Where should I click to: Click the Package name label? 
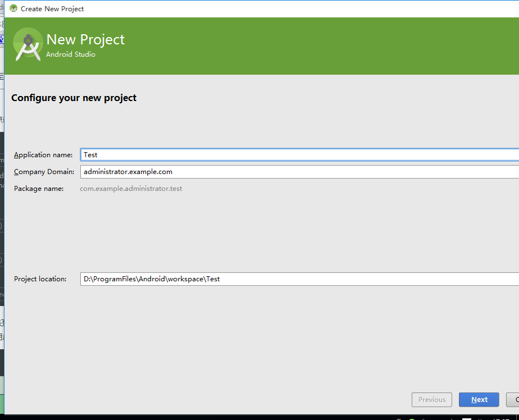[39, 189]
